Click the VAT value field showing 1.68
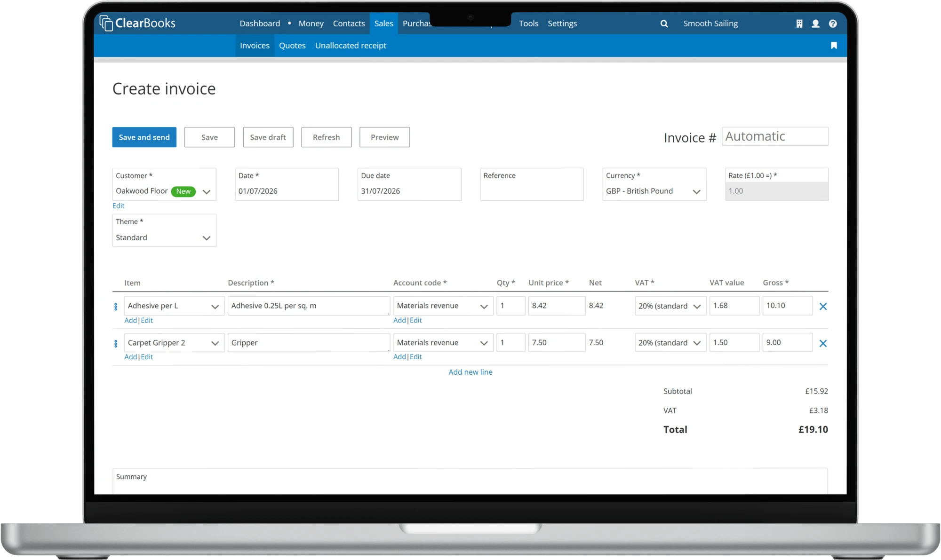Image resolution: width=941 pixels, height=560 pixels. [734, 306]
